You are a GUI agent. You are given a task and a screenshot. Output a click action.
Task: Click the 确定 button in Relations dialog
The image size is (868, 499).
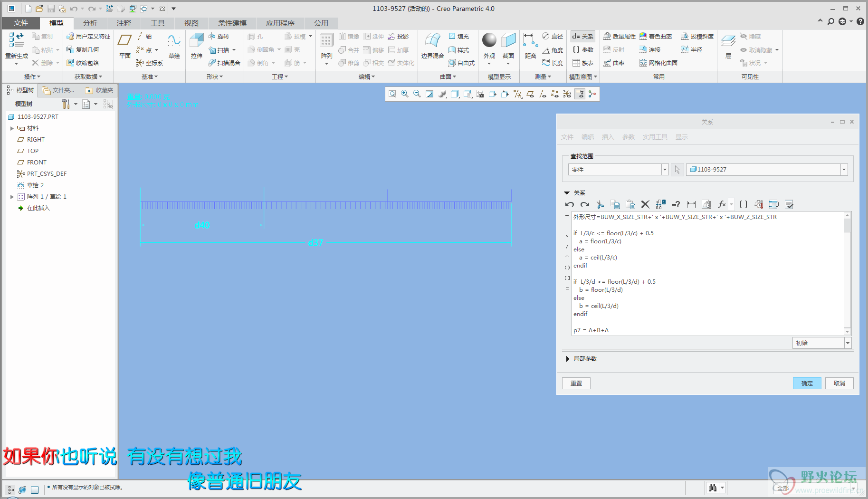pyautogui.click(x=807, y=383)
